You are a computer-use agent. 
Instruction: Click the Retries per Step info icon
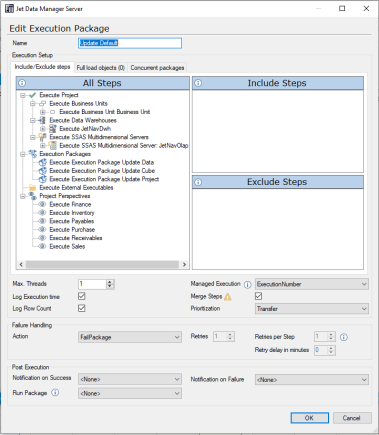click(344, 337)
